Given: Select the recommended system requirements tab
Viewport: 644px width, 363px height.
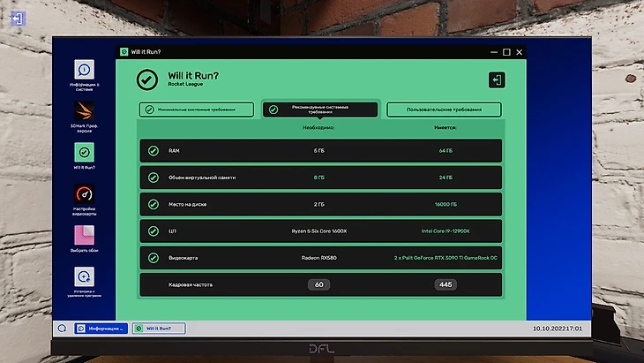Looking at the screenshot, I should [x=320, y=110].
